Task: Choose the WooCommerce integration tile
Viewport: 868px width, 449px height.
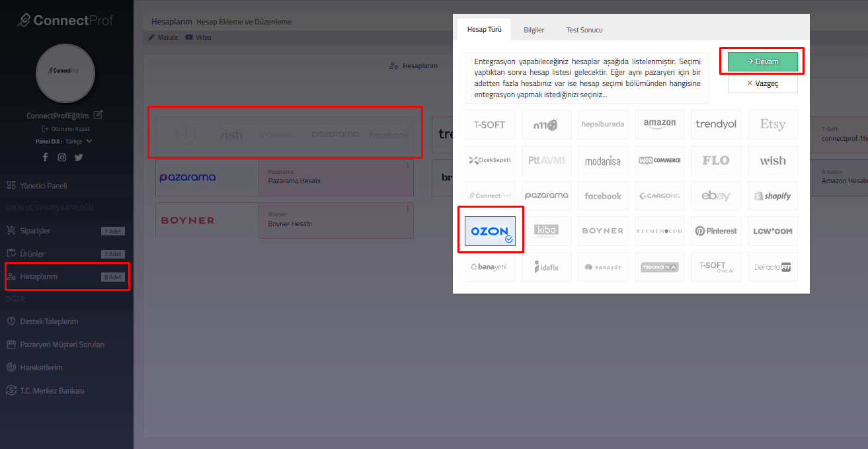Action: 660,160
